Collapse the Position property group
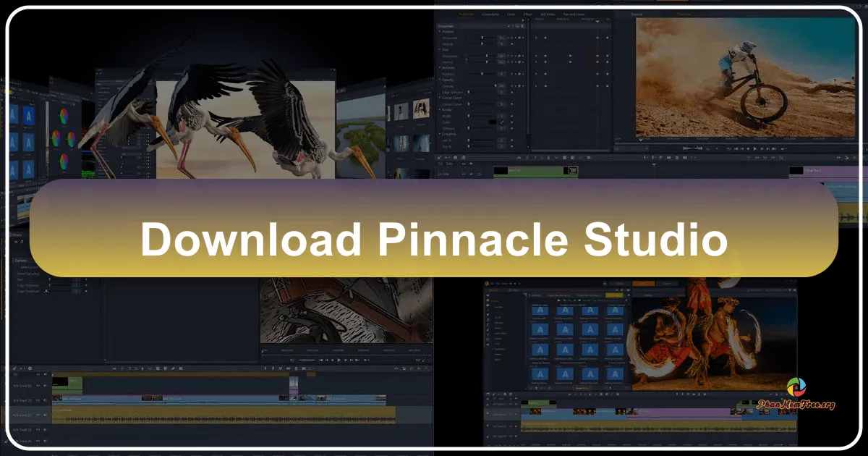868x456 pixels. click(438, 32)
